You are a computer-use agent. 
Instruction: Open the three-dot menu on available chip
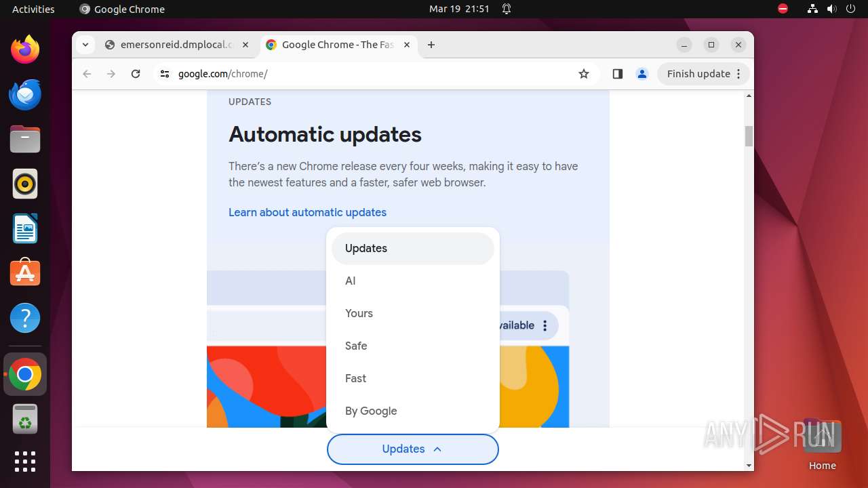coord(545,326)
